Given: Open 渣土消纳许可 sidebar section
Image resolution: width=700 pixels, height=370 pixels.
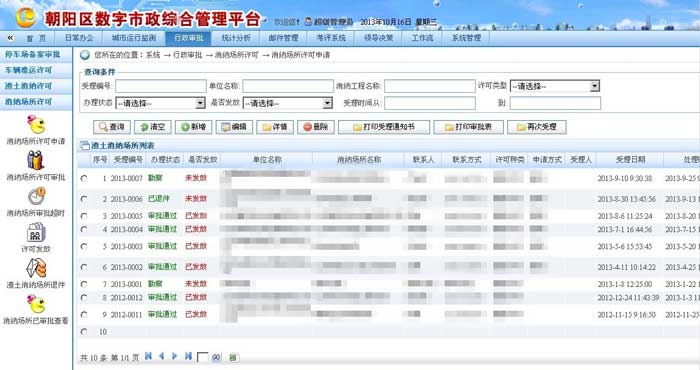Looking at the screenshot, I should click(36, 86).
